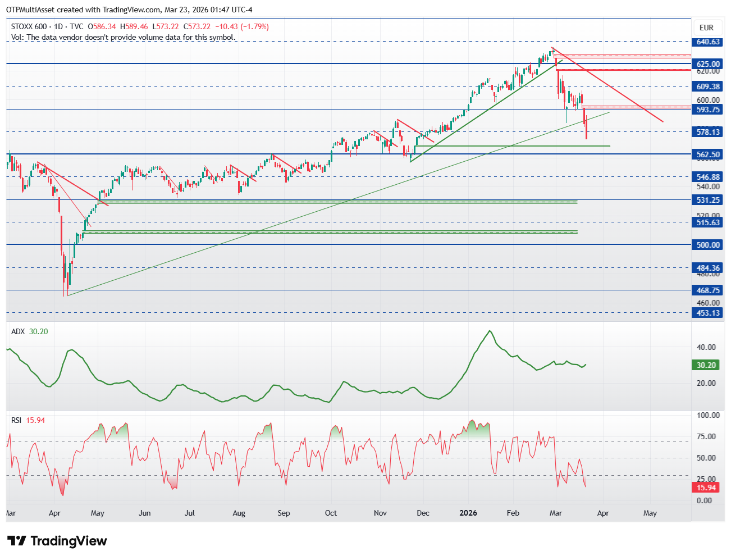
Task: Click the green ADX 30.20 value badge
Action: coord(706,365)
